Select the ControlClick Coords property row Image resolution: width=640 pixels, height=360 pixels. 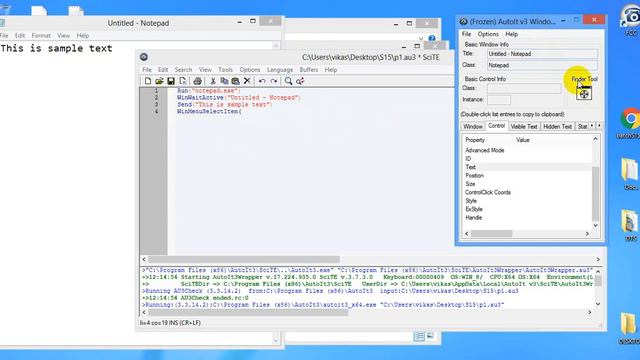tap(527, 192)
